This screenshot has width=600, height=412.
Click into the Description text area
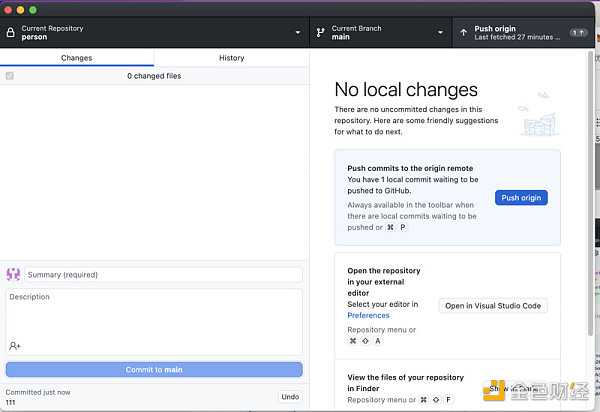click(154, 315)
